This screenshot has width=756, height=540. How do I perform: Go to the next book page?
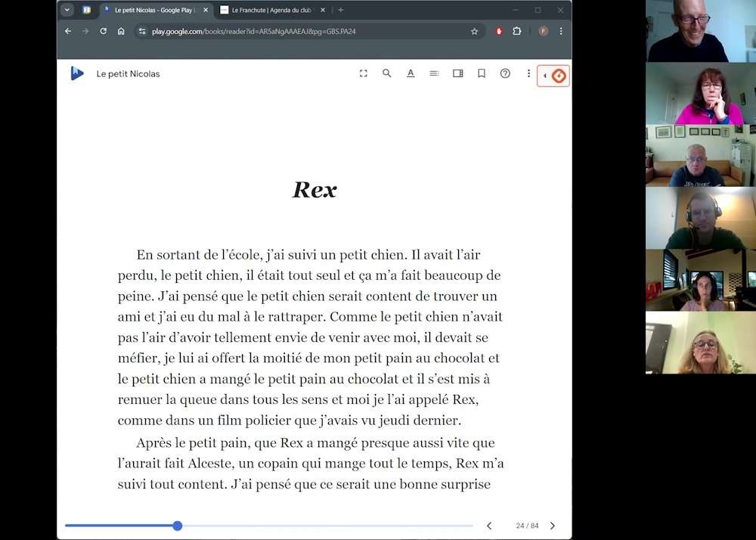pyautogui.click(x=553, y=526)
